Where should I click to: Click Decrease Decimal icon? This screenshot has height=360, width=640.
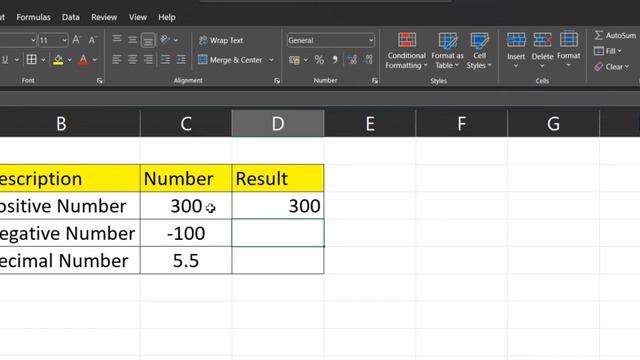368,60
